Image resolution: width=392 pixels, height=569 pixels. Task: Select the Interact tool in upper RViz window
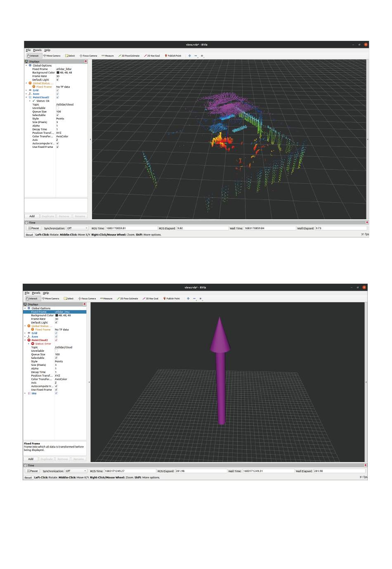coord(33,56)
